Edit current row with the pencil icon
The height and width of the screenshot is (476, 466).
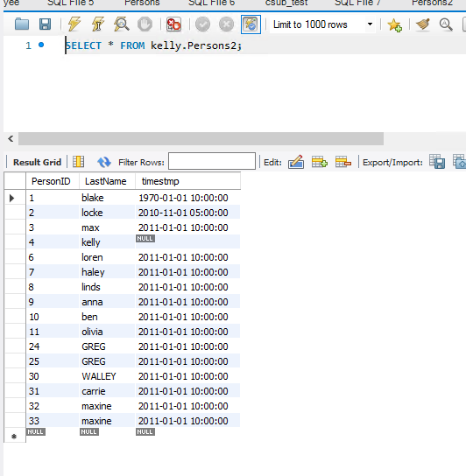[x=296, y=162]
